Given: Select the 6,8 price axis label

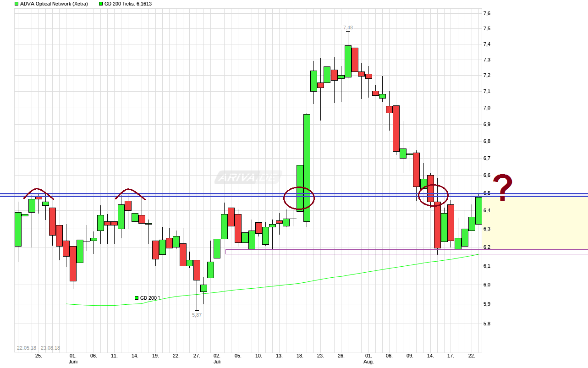Looking at the screenshot, I should (x=487, y=141).
